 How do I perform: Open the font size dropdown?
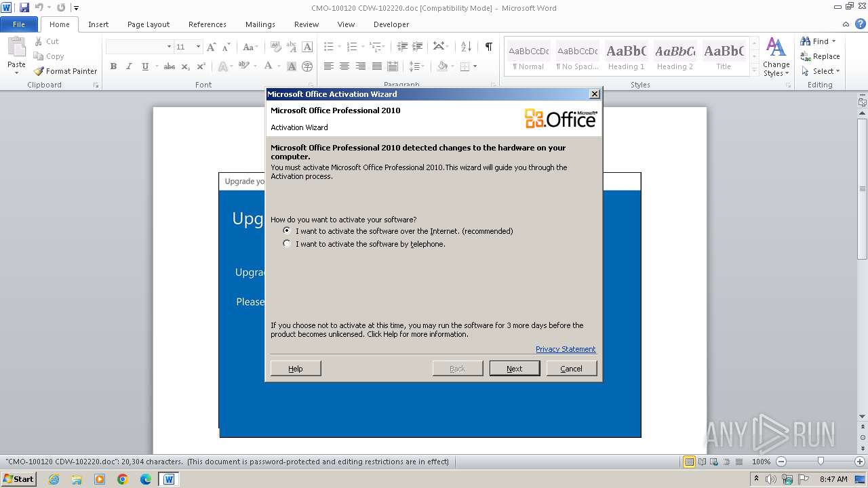coord(198,47)
